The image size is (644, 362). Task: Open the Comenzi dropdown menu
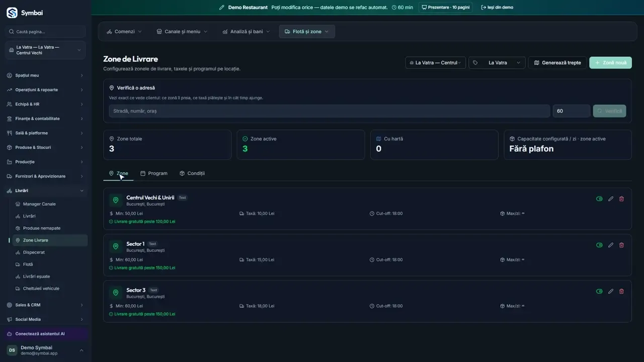point(124,32)
